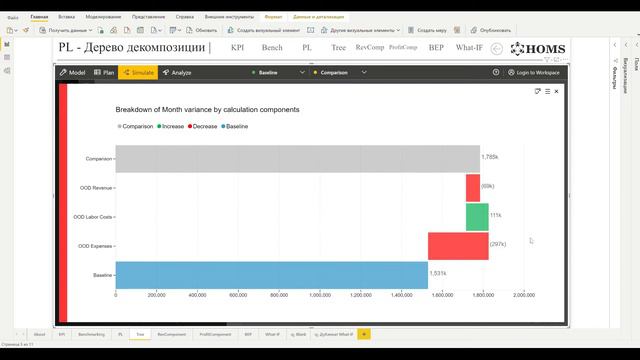The width and height of the screenshot is (640, 360).
Task: Open the Analyze mode
Action: pyautogui.click(x=177, y=73)
